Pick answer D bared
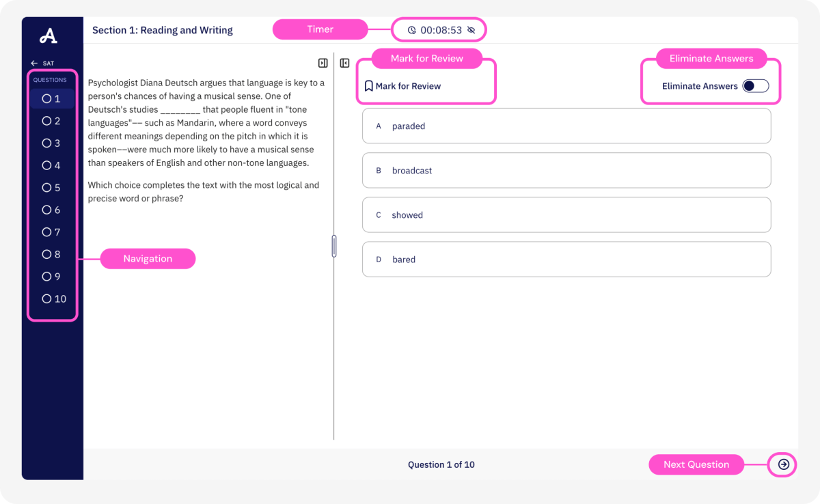This screenshot has width=820, height=504. [566, 260]
